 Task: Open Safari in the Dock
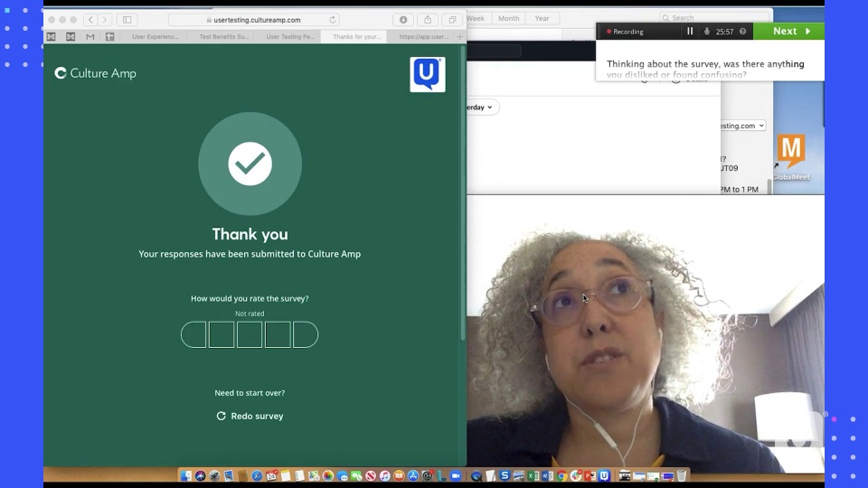coord(257,476)
